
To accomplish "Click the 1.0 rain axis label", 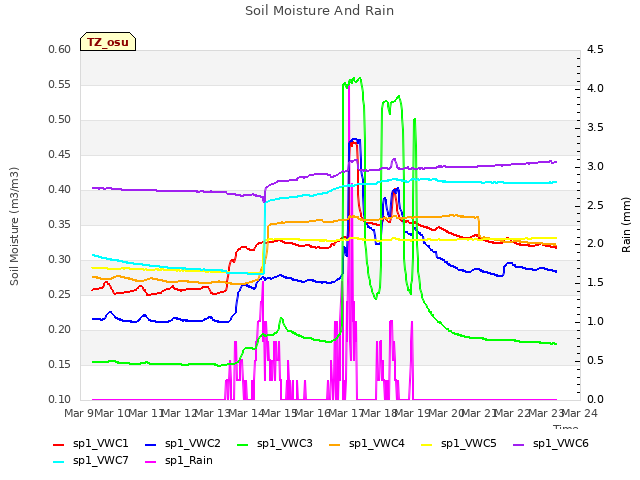I will point(595,322).
